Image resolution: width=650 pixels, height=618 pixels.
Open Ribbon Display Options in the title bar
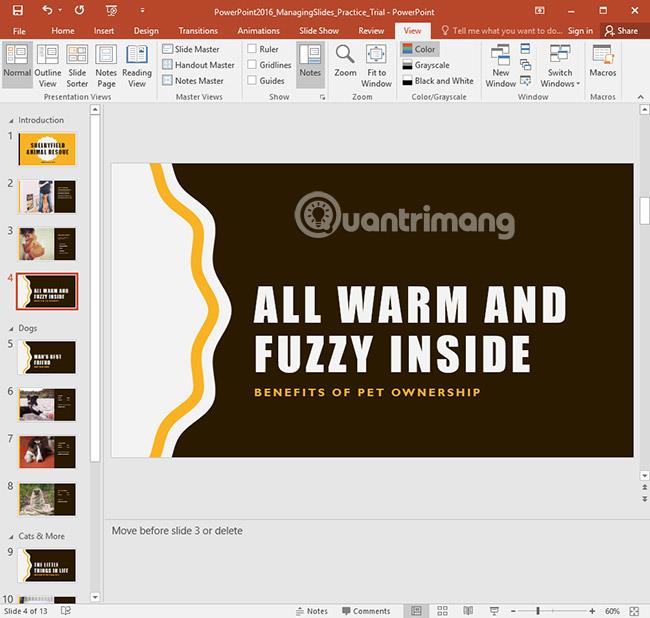coord(539,11)
